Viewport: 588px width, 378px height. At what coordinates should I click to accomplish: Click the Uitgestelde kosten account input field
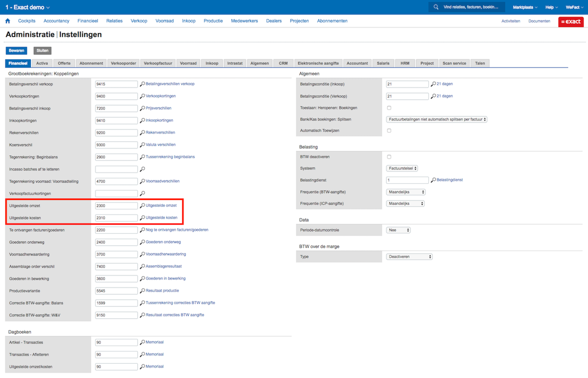pyautogui.click(x=117, y=218)
